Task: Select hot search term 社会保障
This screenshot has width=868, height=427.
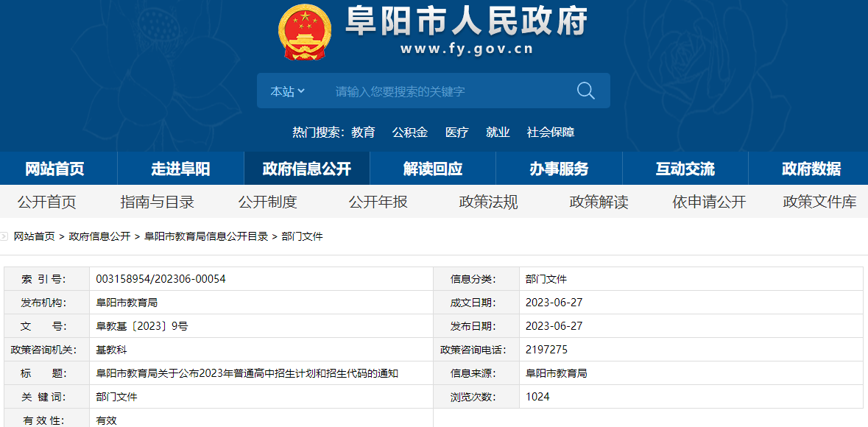Action: coord(550,133)
